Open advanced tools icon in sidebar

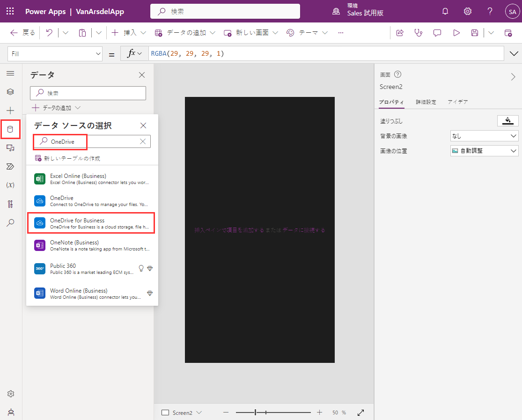tap(10, 204)
